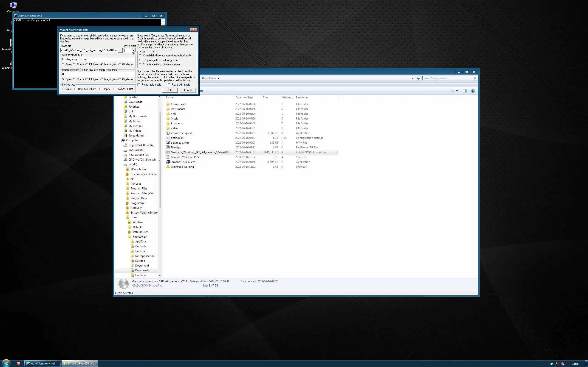Cancel the virtual disk dialog
This screenshot has width=588, height=367.
tap(188, 90)
